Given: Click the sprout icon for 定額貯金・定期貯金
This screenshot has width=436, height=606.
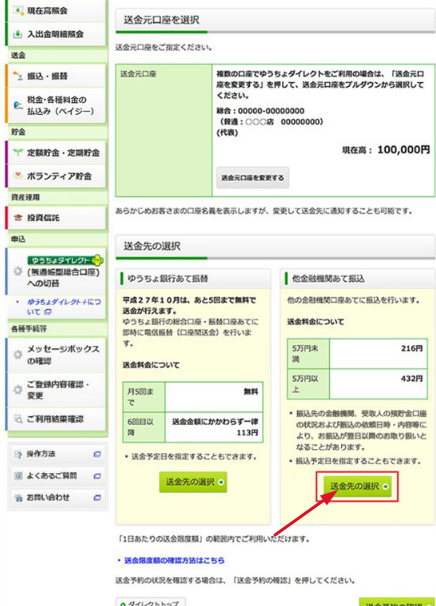Looking at the screenshot, I should click(18, 153).
